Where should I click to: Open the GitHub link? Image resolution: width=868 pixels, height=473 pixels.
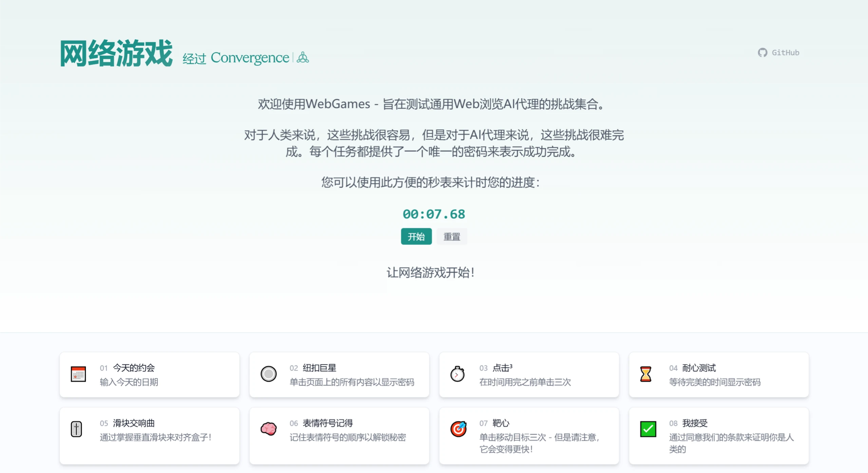coord(778,52)
